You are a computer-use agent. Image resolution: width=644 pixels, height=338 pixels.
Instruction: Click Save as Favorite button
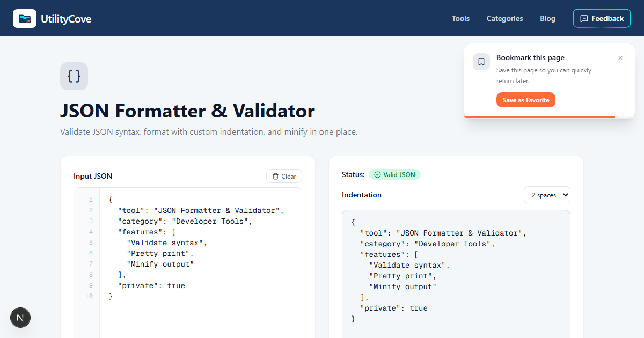(526, 100)
